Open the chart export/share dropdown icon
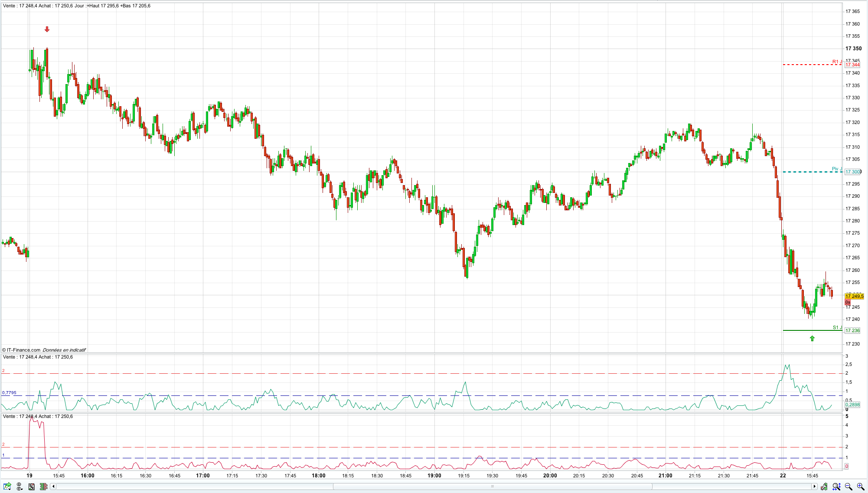 point(7,486)
